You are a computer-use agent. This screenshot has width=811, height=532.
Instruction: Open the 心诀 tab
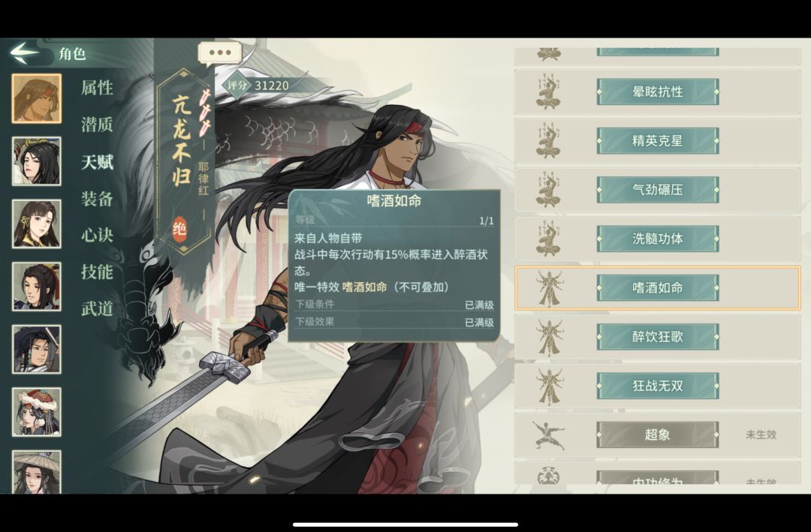[x=97, y=236]
